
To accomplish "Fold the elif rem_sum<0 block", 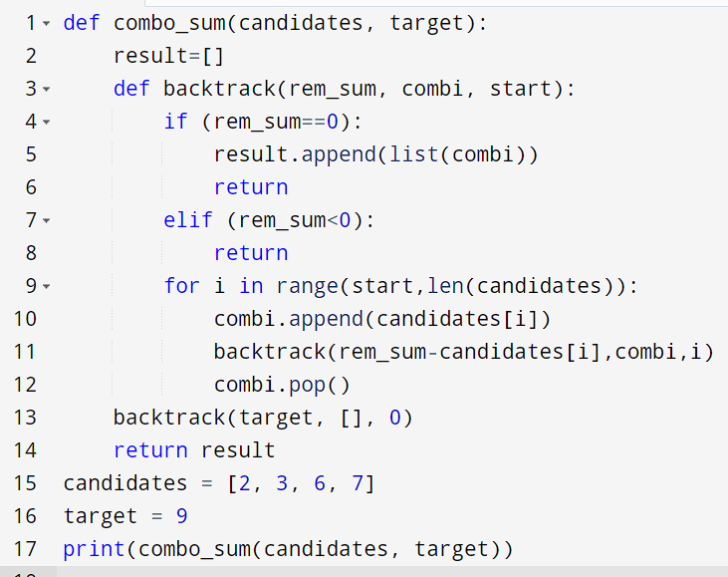I will tap(47, 220).
